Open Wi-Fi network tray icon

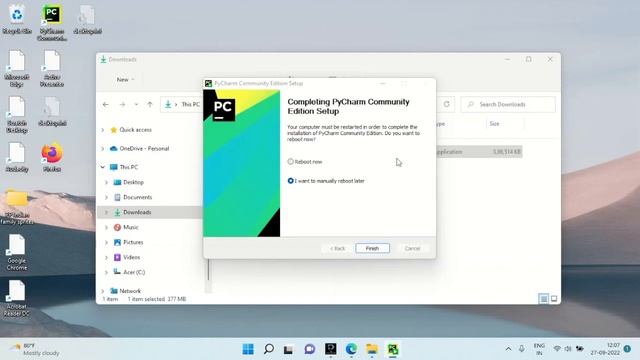click(x=557, y=349)
